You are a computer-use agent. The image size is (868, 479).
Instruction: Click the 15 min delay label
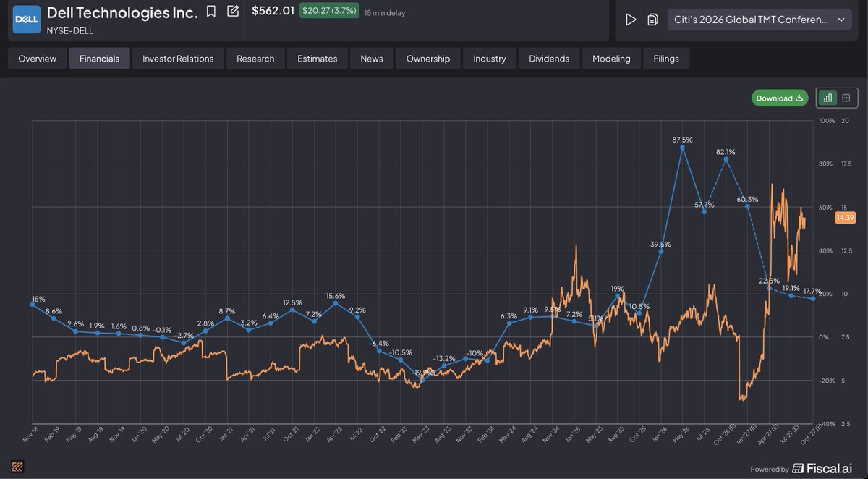tap(385, 12)
